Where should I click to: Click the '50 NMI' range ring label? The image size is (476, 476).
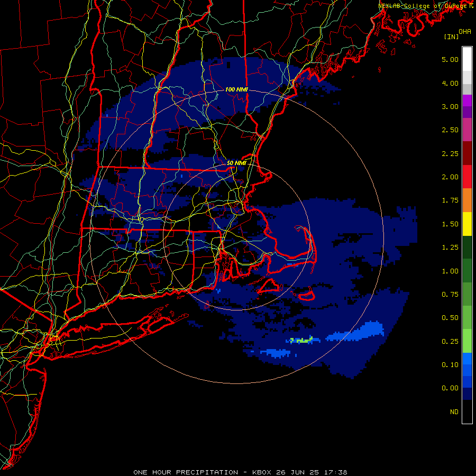pyautogui.click(x=236, y=163)
